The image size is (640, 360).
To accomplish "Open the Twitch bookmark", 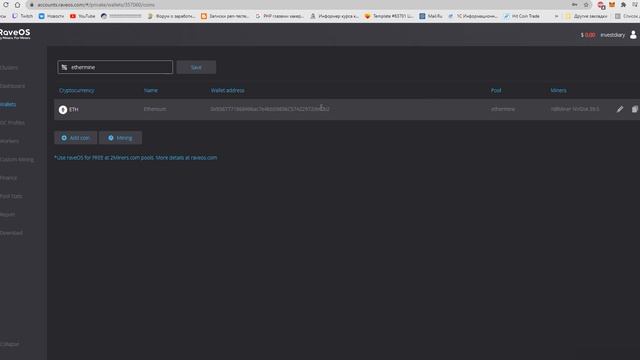I will [22, 16].
